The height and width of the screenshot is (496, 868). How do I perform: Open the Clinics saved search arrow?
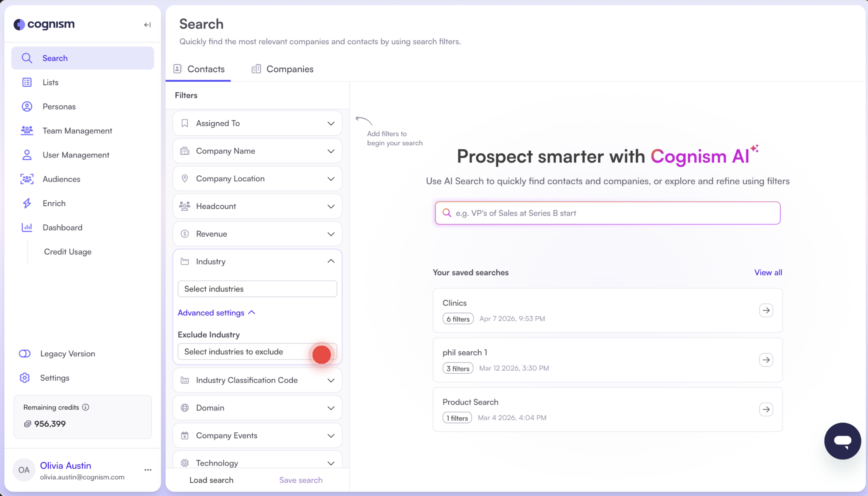click(766, 310)
